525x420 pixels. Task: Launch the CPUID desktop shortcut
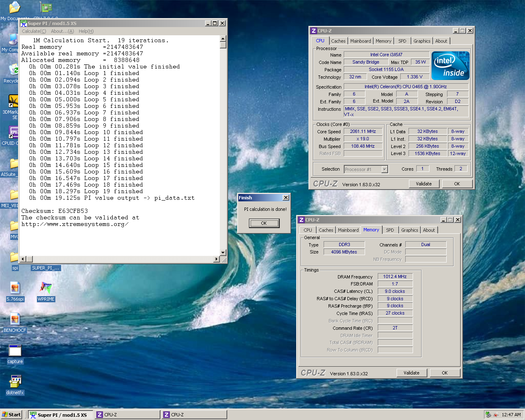[13, 132]
